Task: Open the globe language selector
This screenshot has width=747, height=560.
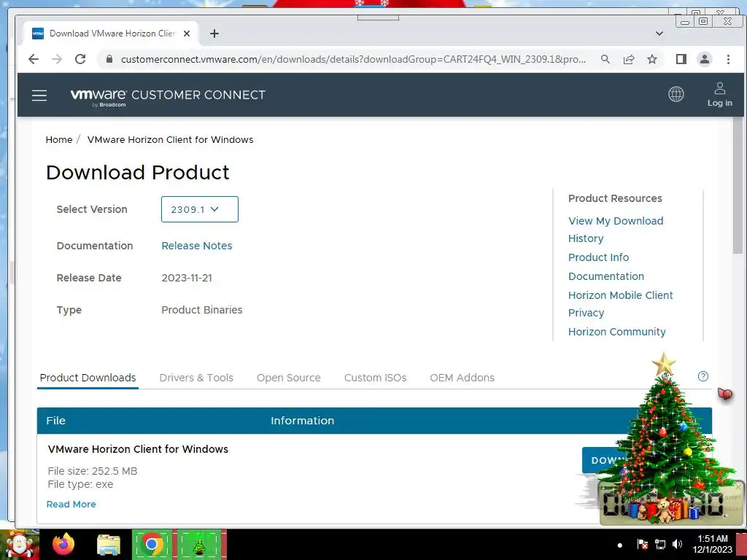Action: pyautogui.click(x=676, y=94)
